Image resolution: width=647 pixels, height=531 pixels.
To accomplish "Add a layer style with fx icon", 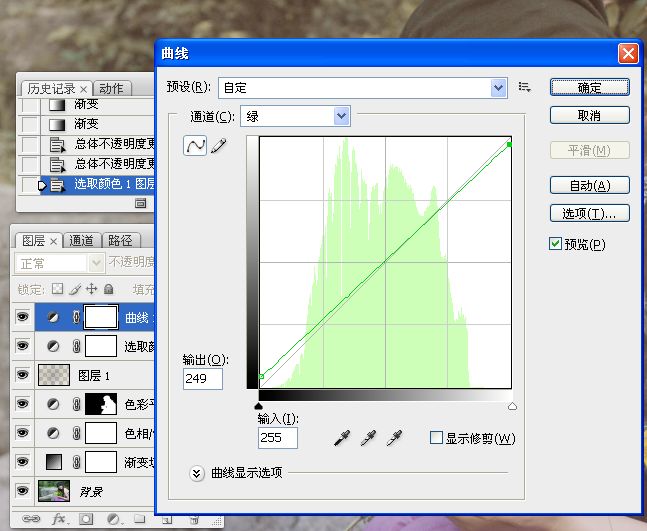I will [60, 519].
